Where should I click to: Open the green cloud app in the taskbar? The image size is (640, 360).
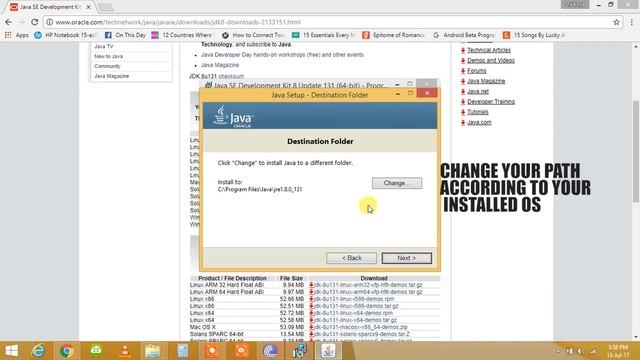pos(96,351)
